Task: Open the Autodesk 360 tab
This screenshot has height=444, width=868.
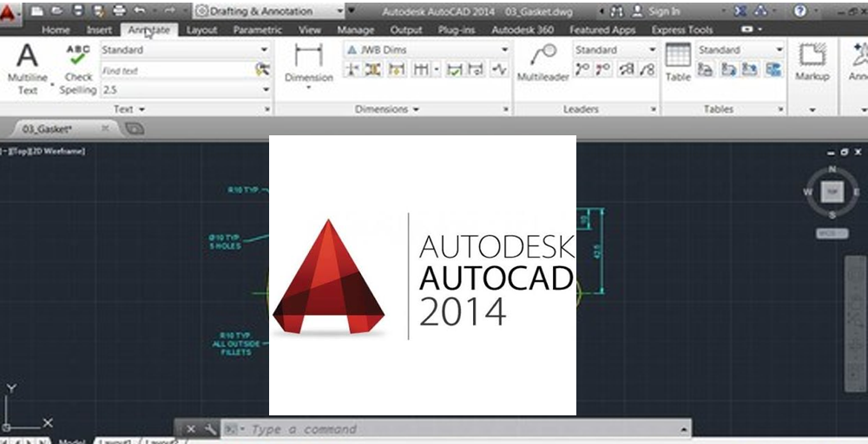Action: pyautogui.click(x=523, y=29)
